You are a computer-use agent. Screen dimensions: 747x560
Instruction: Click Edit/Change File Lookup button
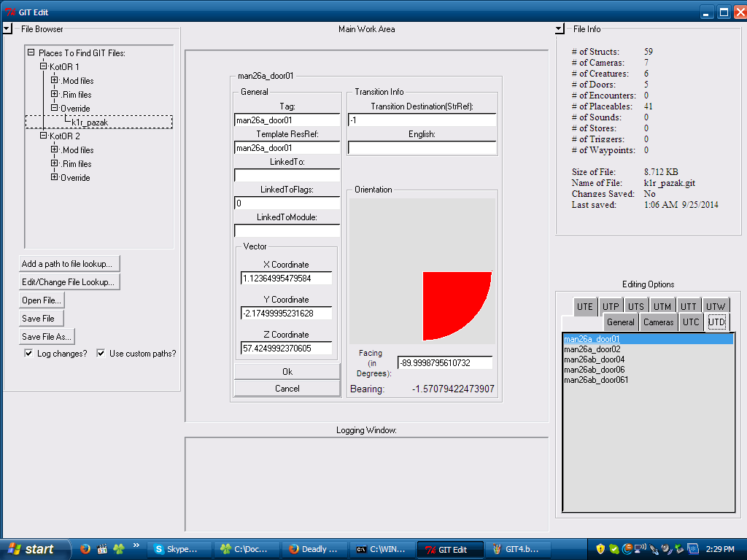(x=69, y=282)
